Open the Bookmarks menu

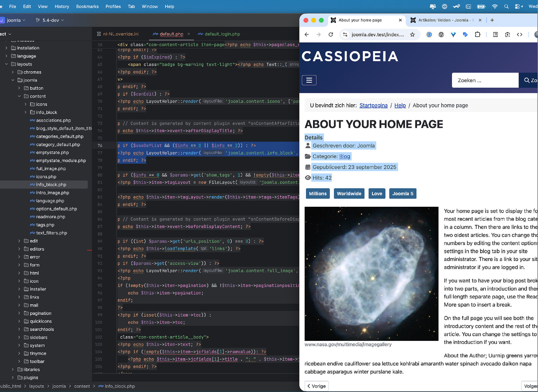[87, 6]
